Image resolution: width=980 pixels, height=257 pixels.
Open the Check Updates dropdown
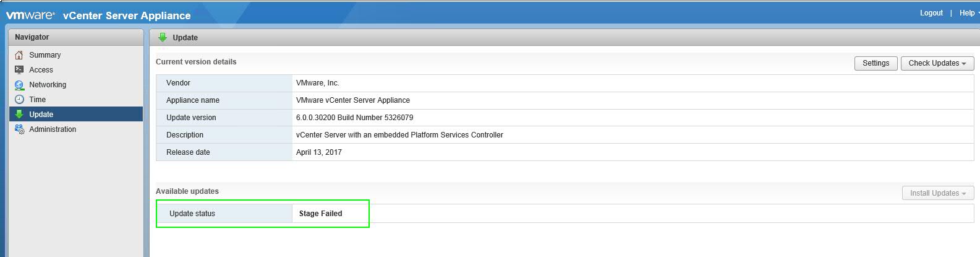coord(937,63)
